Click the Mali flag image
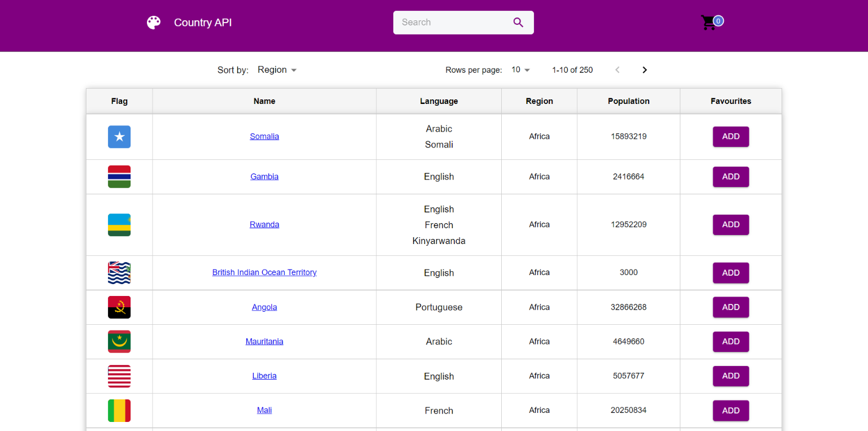This screenshot has height=431, width=868. pyautogui.click(x=119, y=411)
